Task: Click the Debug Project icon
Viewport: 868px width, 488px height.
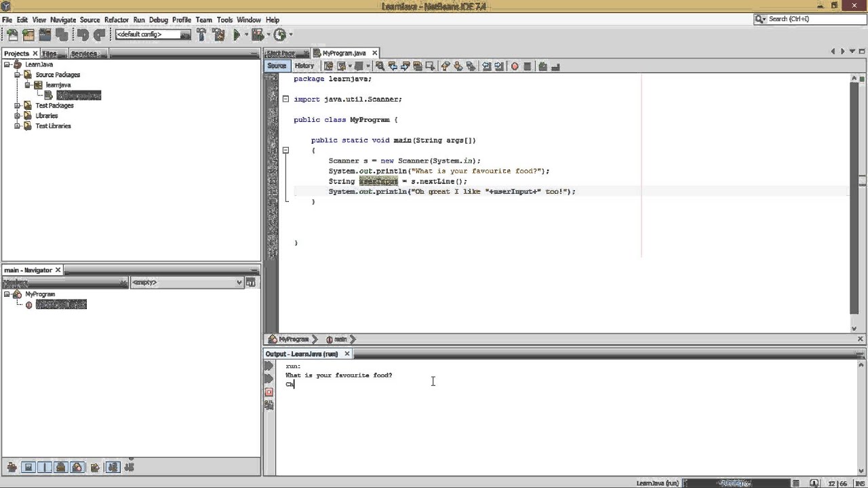Action: coord(258,35)
